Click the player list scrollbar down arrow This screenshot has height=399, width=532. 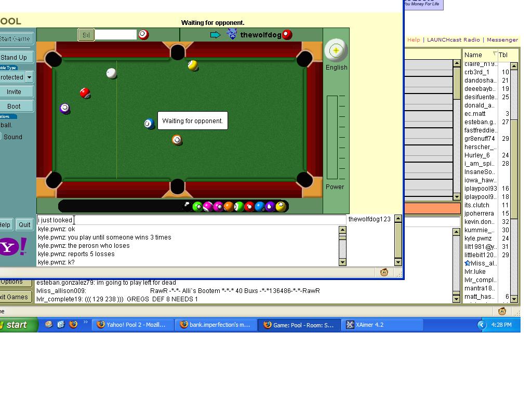(514, 299)
